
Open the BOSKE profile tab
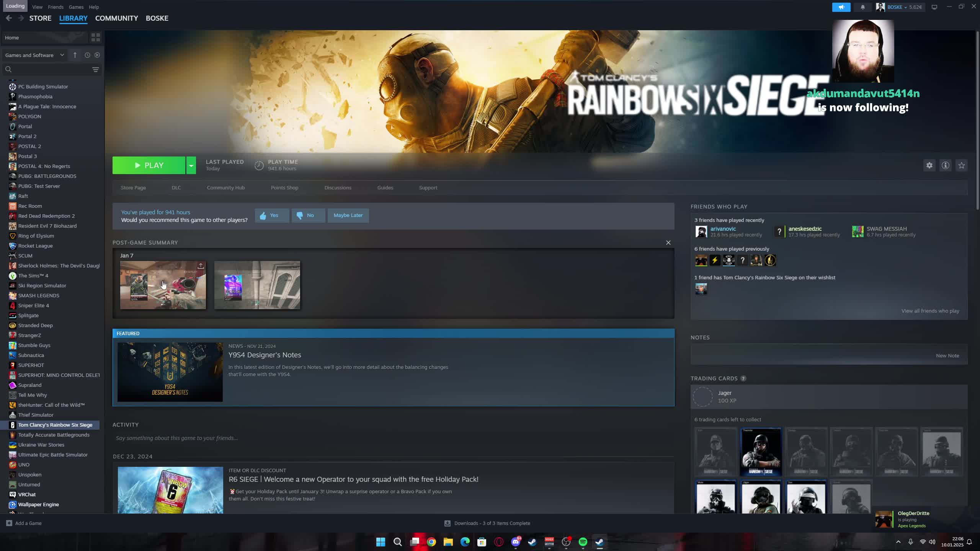(157, 18)
